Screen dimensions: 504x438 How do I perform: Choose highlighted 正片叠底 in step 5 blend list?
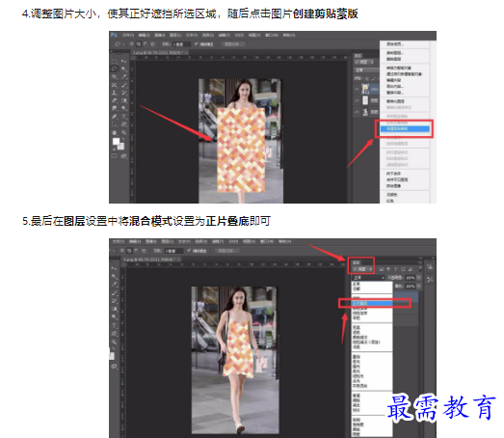coord(372,303)
